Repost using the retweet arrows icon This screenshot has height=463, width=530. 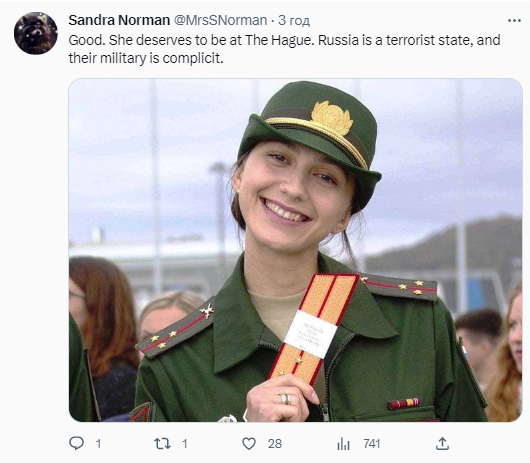[162, 443]
